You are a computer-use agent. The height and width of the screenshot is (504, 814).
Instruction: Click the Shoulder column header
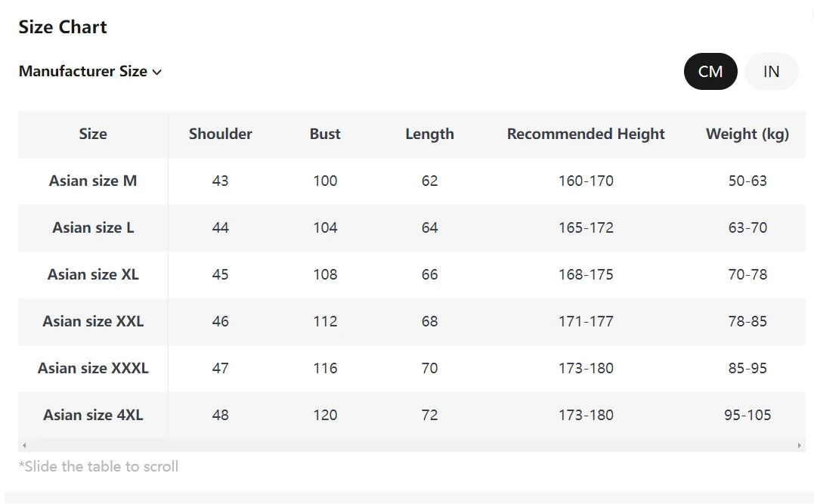click(x=221, y=135)
